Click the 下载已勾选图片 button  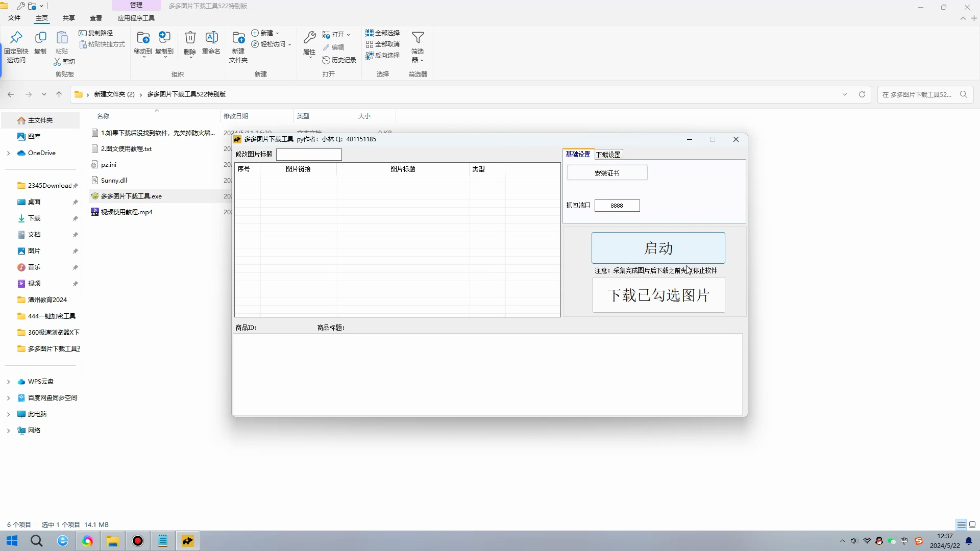(658, 295)
